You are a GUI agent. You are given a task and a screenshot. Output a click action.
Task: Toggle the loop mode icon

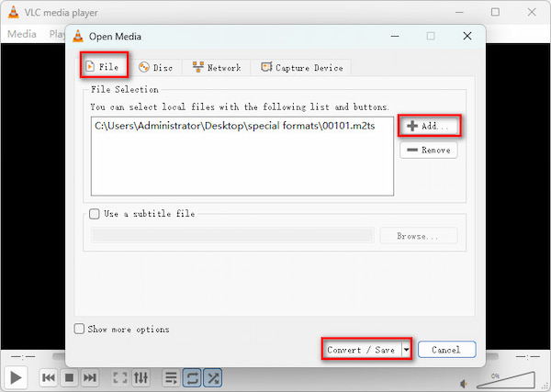coord(192,377)
